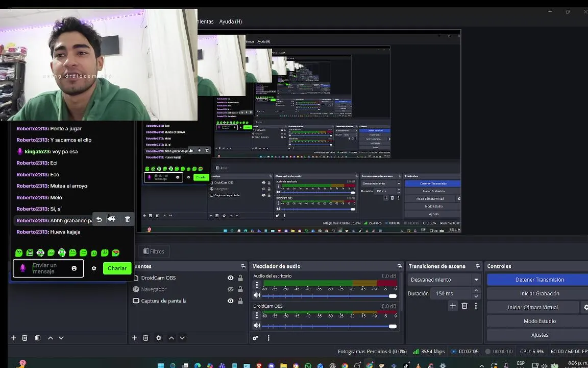Select the heart-eyes emote in the chat emote row

coord(115,252)
